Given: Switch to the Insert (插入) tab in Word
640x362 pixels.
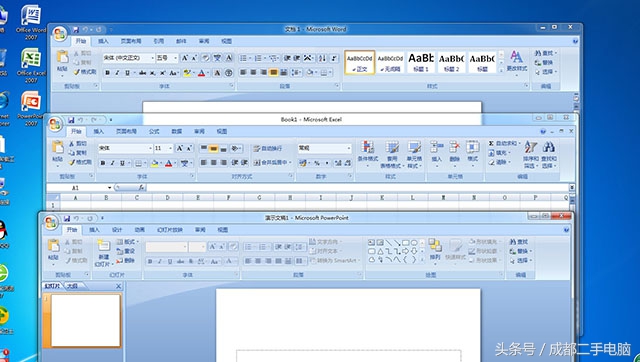Looking at the screenshot, I should (x=103, y=41).
